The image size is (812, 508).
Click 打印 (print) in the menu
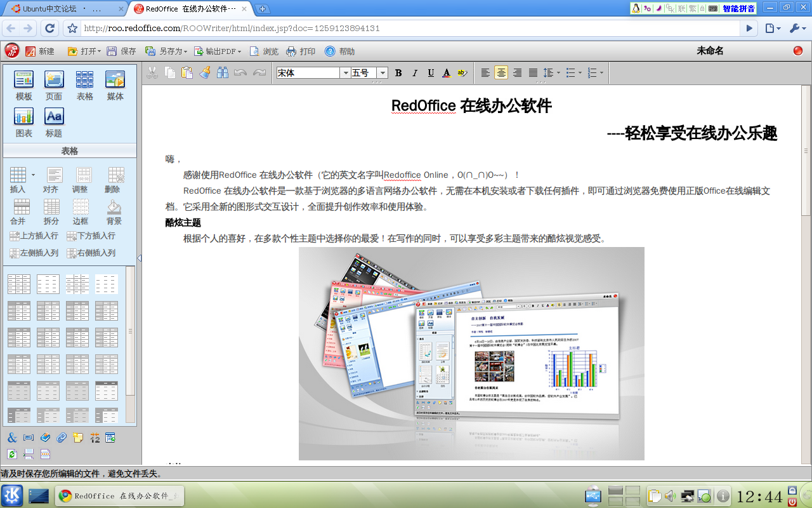301,51
